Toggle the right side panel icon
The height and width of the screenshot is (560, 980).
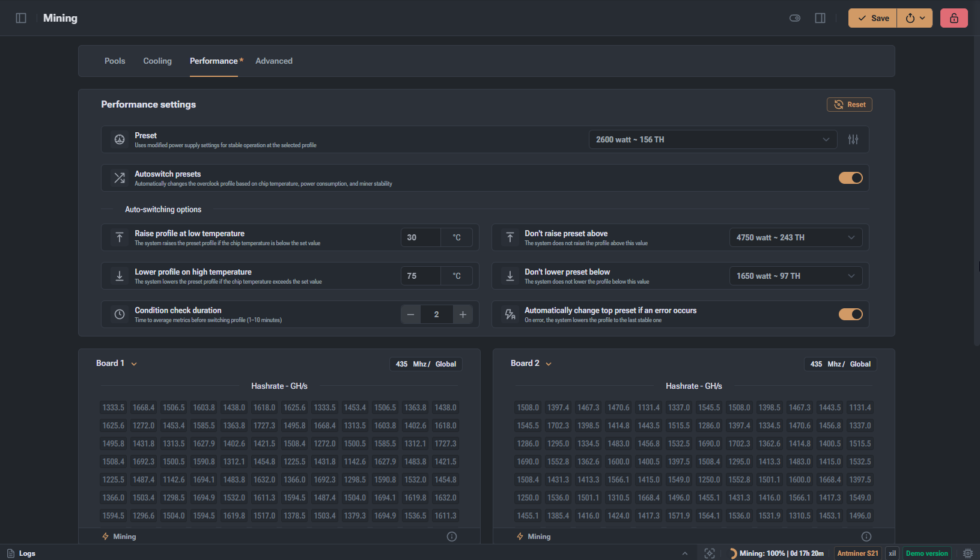tap(820, 18)
